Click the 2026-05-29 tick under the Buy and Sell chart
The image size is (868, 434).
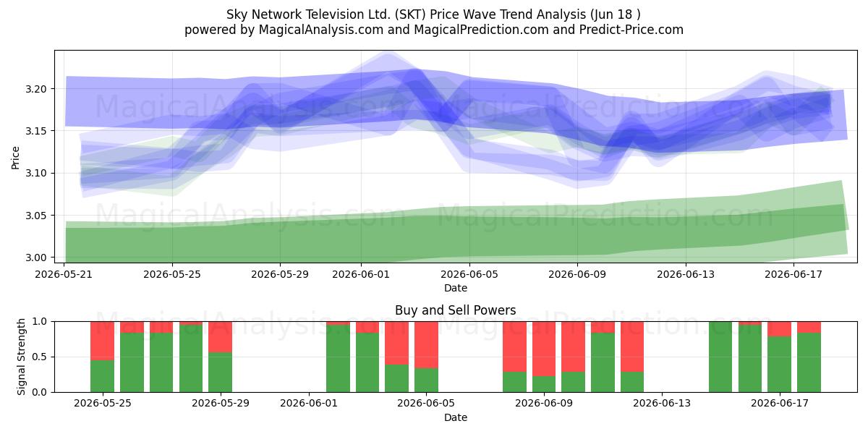pos(220,404)
